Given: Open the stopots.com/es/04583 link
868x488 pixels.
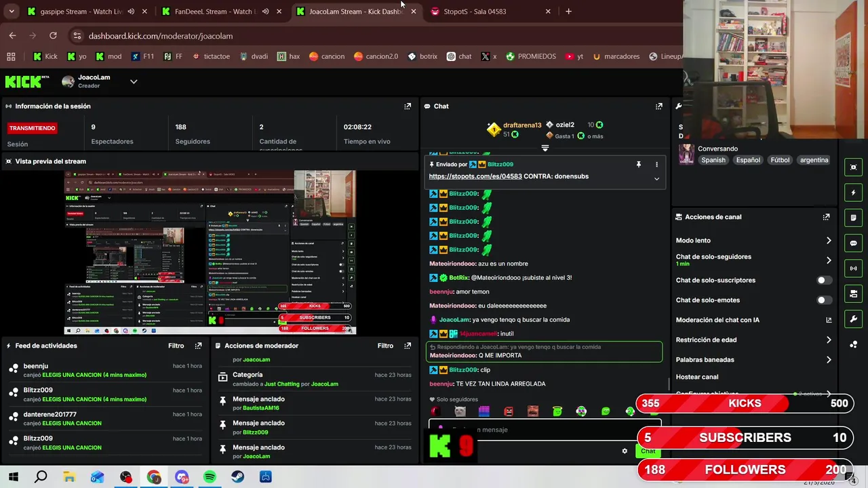Looking at the screenshot, I should 475,176.
